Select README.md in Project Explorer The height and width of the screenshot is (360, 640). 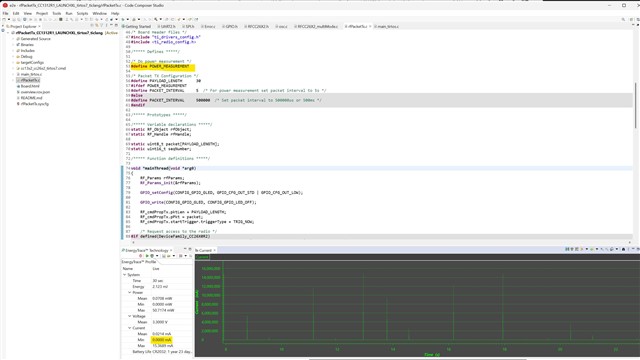click(31, 98)
